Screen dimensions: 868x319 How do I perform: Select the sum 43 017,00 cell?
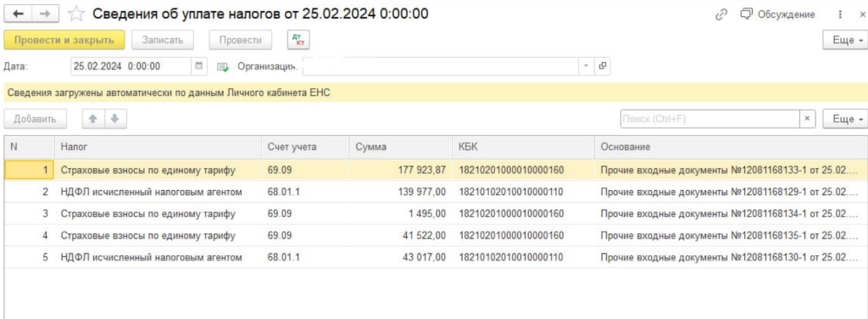(x=400, y=258)
